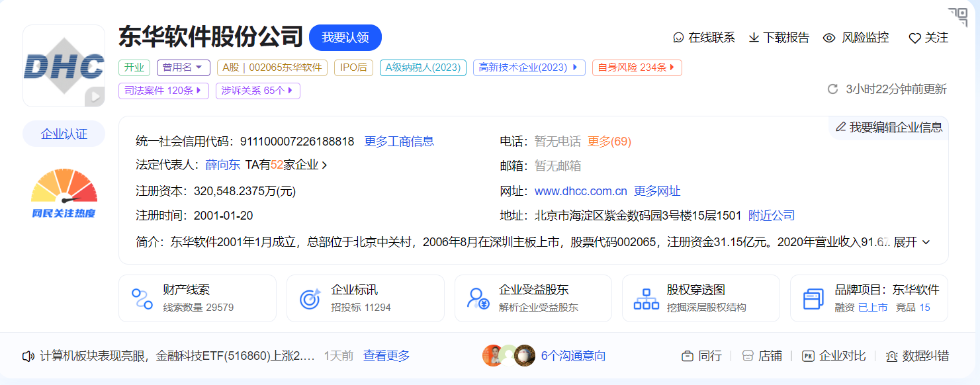Click the 同行 icon

688,356
